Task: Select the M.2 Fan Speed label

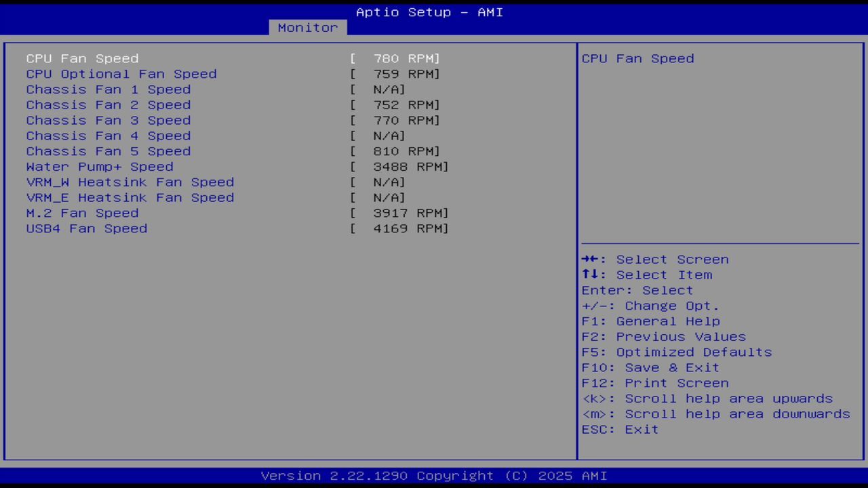Action: (83, 213)
